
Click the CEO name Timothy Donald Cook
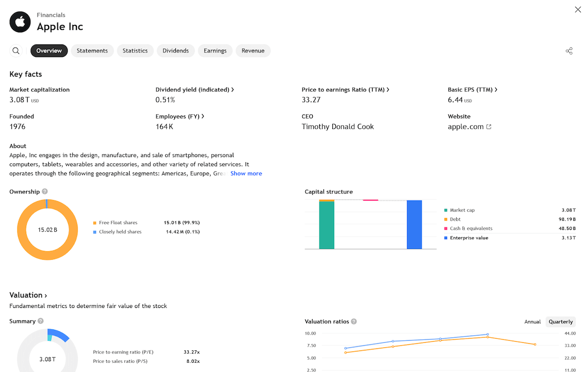pyautogui.click(x=338, y=127)
